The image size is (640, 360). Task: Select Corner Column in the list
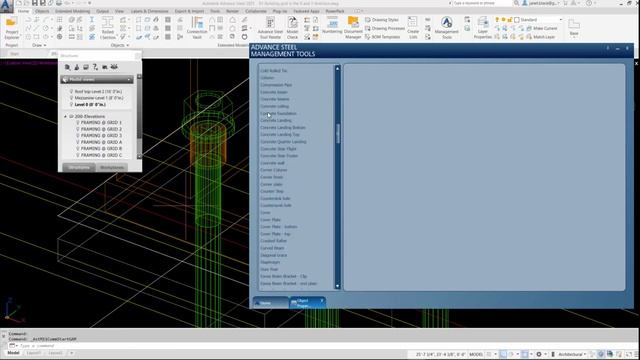273,170
